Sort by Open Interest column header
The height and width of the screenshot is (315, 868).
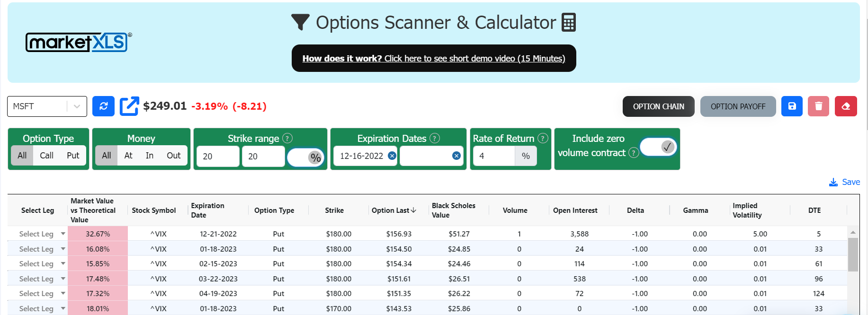click(575, 210)
